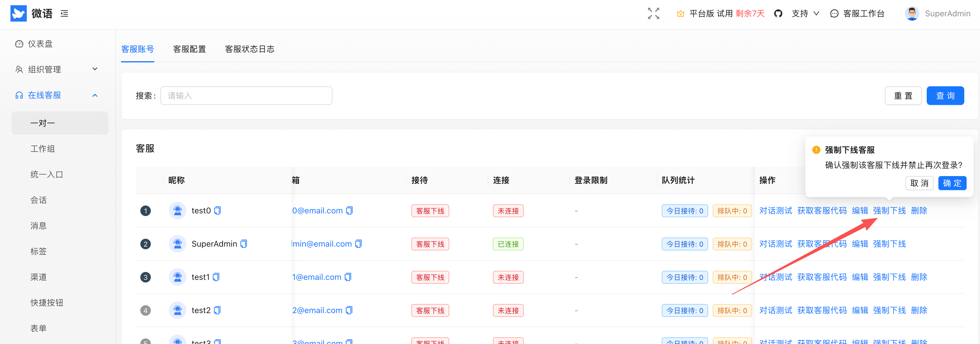Screen dimensions: 980x344
Task: Collapse the sidebar menu toggle icon
Action: click(x=64, y=14)
